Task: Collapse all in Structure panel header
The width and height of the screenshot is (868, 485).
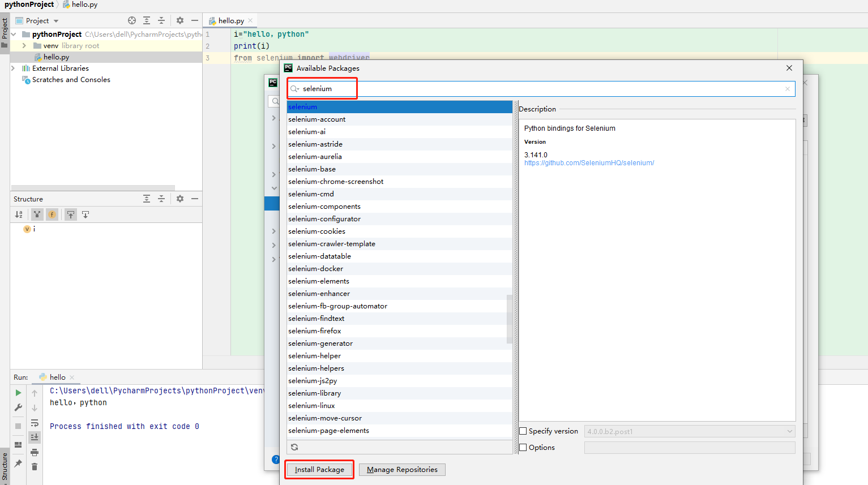Action: tap(161, 199)
